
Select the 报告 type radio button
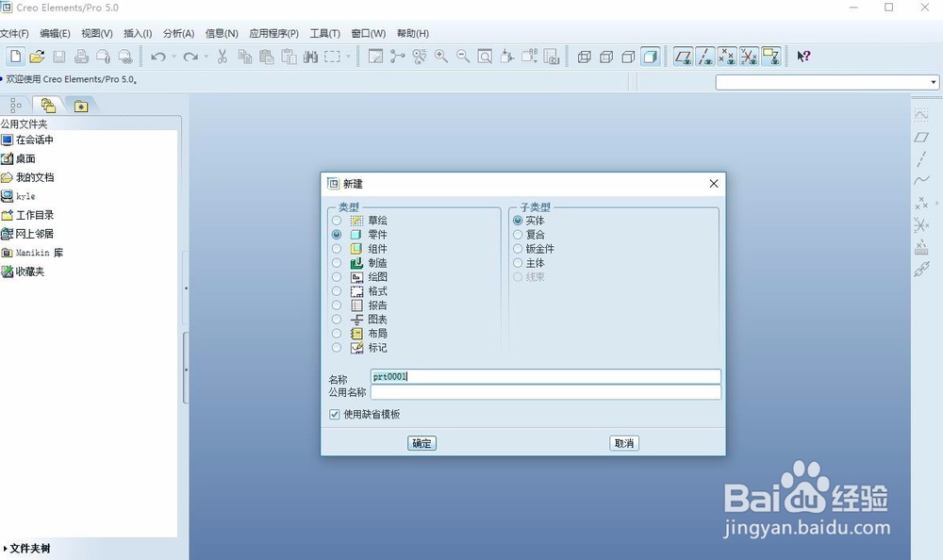click(337, 305)
